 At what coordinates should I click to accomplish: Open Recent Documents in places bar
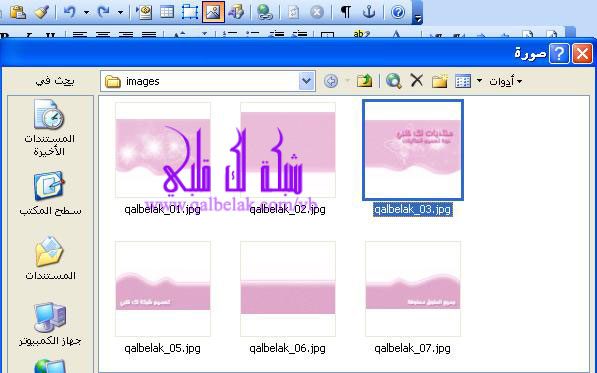coord(49,128)
